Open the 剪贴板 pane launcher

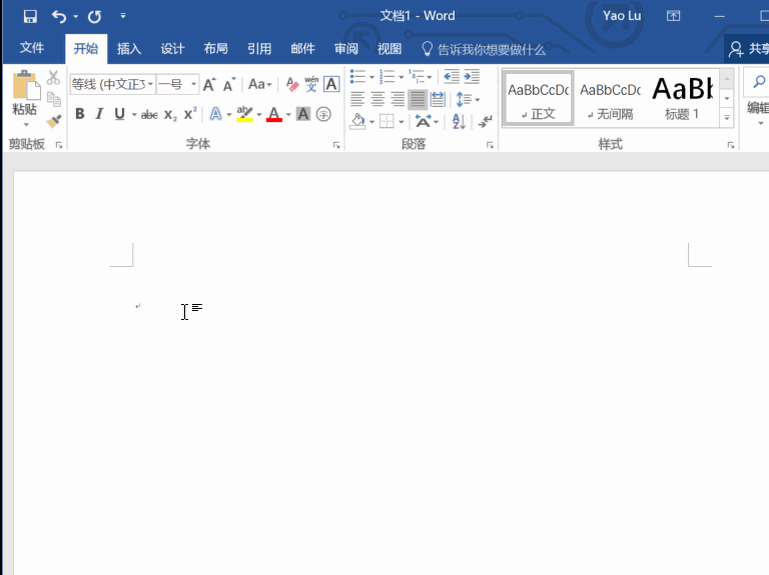coord(59,145)
